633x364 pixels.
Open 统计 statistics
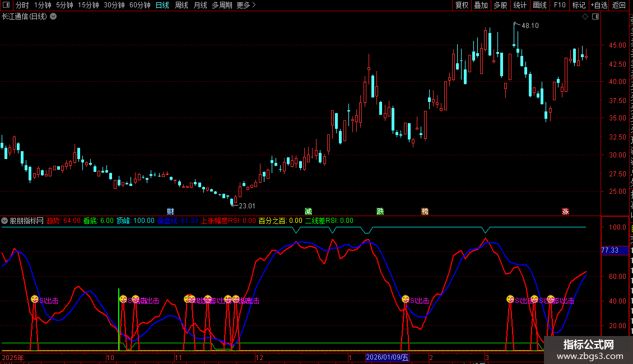(520, 5)
